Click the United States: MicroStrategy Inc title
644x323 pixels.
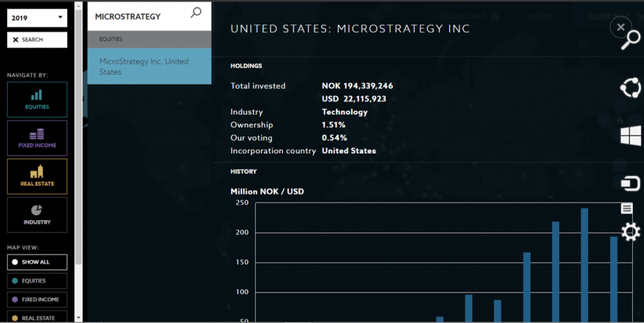point(350,29)
